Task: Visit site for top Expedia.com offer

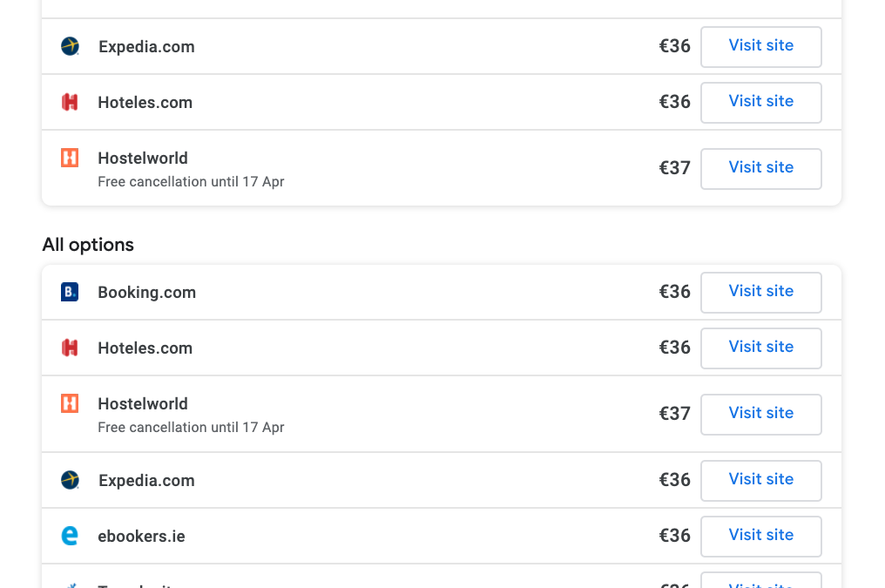Action: click(x=760, y=47)
